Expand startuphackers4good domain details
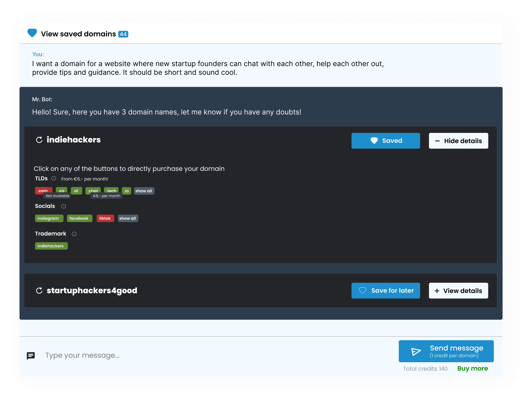 (458, 290)
